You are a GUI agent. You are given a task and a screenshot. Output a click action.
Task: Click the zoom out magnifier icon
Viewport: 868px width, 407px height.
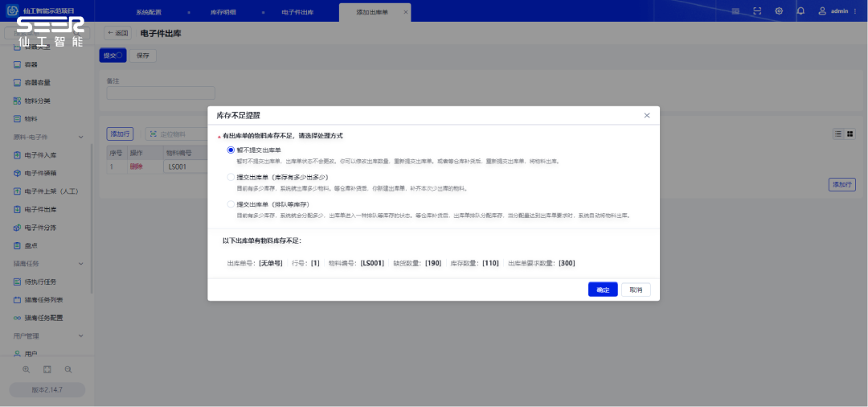(x=68, y=369)
